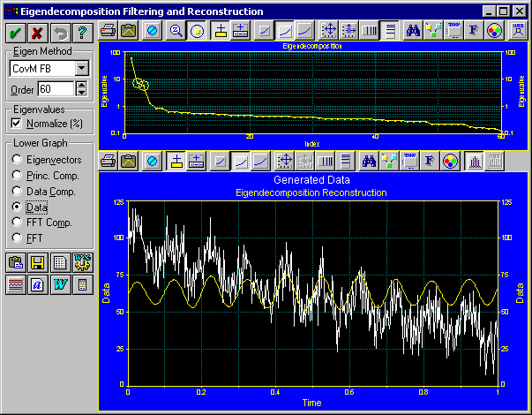Click the zoom magnifier in upper toolbar
This screenshot has height=415, width=532.
176,31
